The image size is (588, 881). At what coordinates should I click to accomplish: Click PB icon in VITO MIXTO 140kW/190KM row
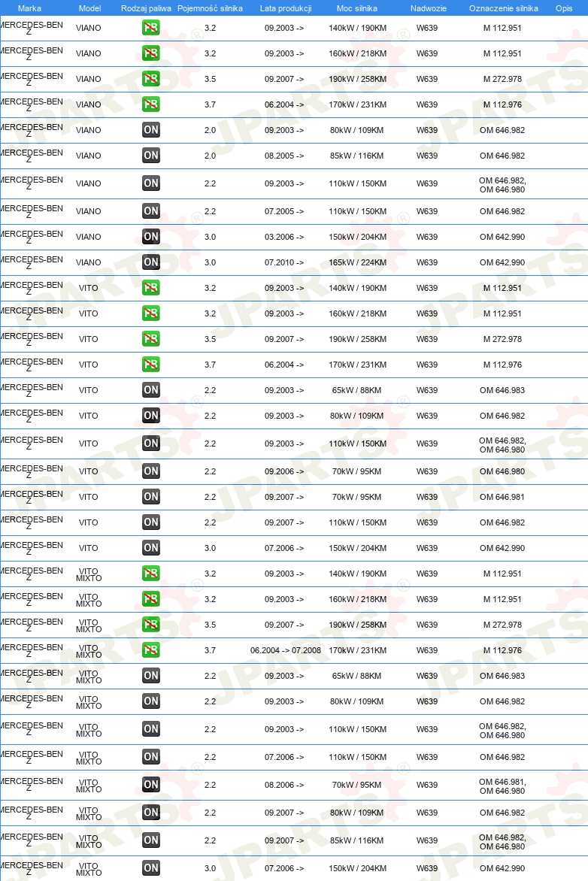(x=150, y=574)
